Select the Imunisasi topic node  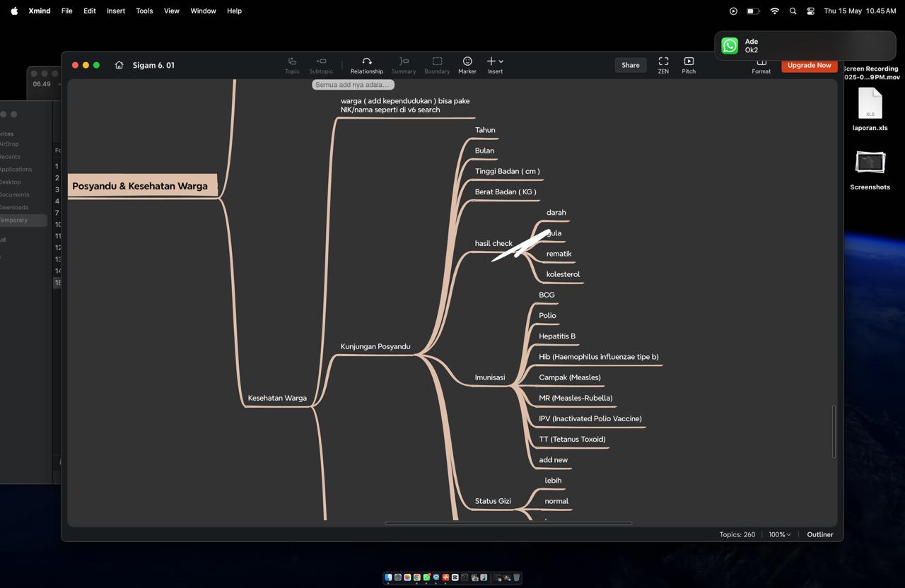click(x=490, y=377)
